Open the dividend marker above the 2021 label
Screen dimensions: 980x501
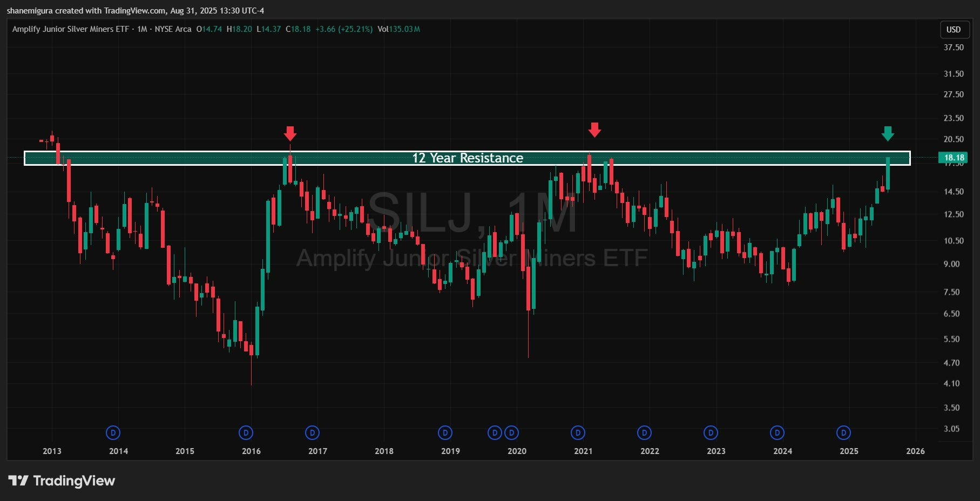(x=578, y=432)
